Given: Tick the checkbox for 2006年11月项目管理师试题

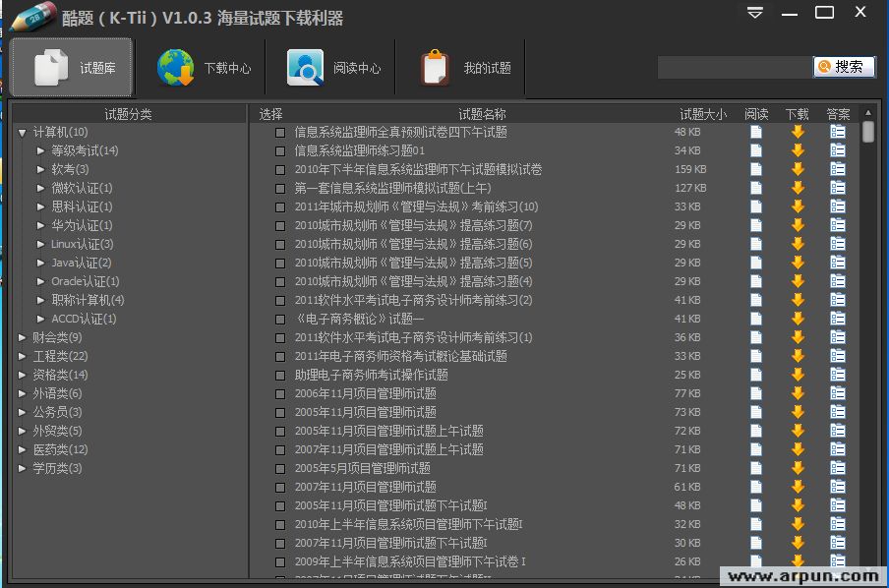Looking at the screenshot, I should click(280, 393).
